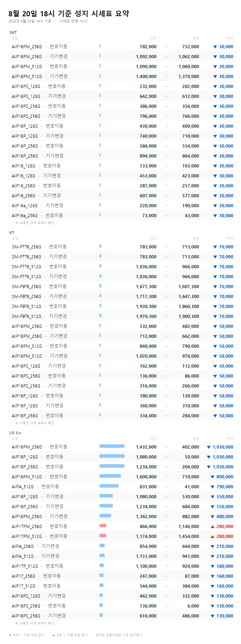The image size is (241, 644).
Task: Click the red up triangle in the AIP17PM_512G row
Action: (213, 537)
